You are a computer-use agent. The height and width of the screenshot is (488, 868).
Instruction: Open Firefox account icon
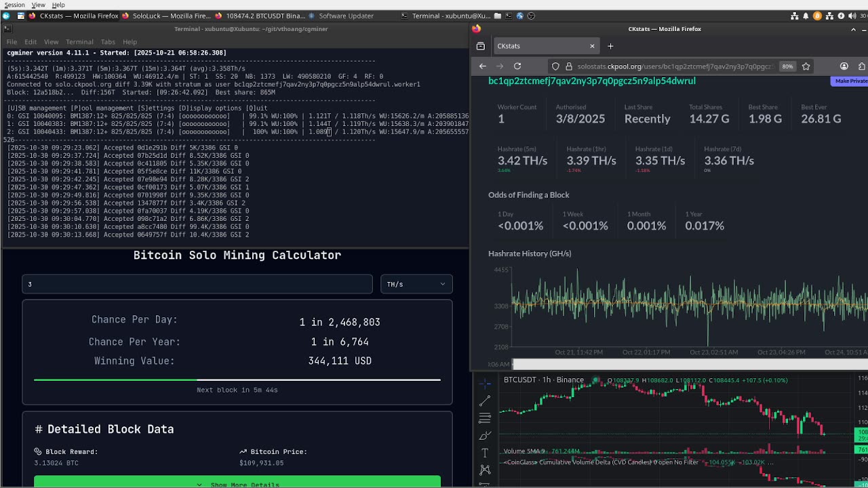[x=844, y=66]
